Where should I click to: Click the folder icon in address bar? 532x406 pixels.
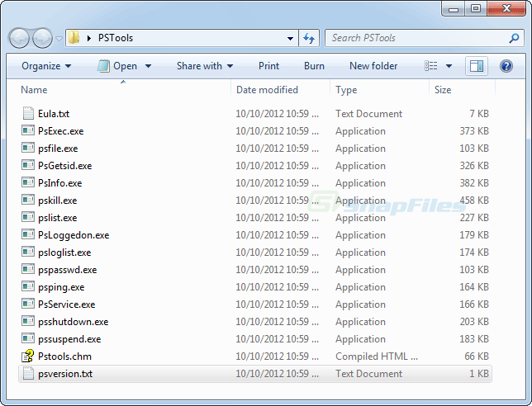coord(74,38)
